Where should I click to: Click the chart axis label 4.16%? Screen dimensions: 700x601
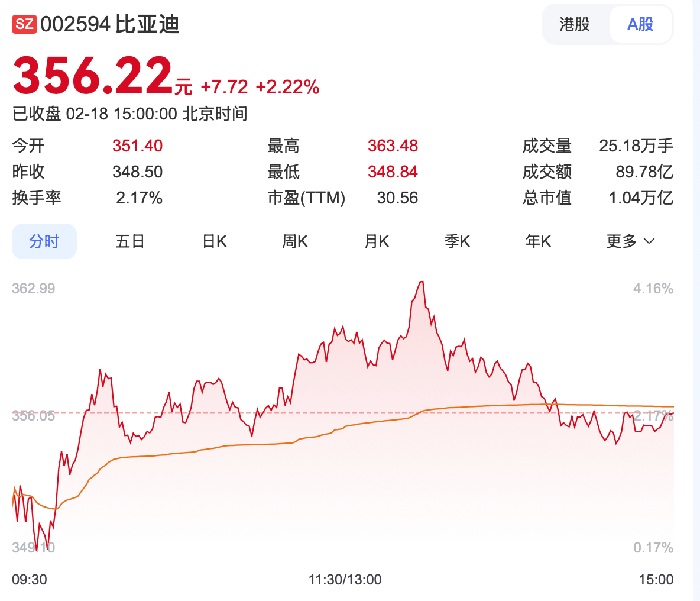coord(653,289)
